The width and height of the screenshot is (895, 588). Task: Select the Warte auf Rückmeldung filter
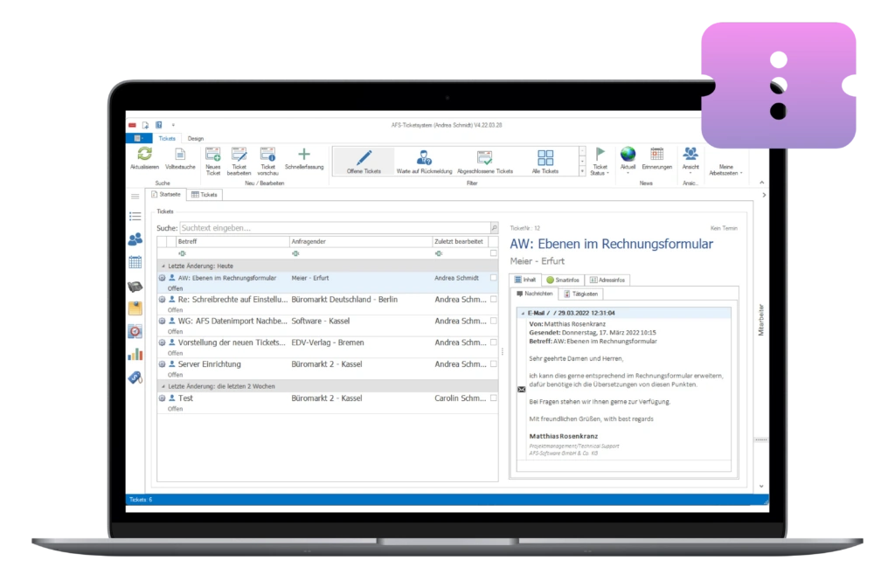click(x=424, y=162)
